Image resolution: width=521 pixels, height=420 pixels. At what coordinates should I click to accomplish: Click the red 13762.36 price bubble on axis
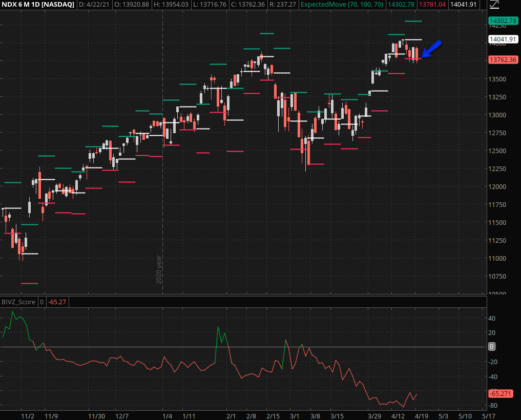(502, 59)
